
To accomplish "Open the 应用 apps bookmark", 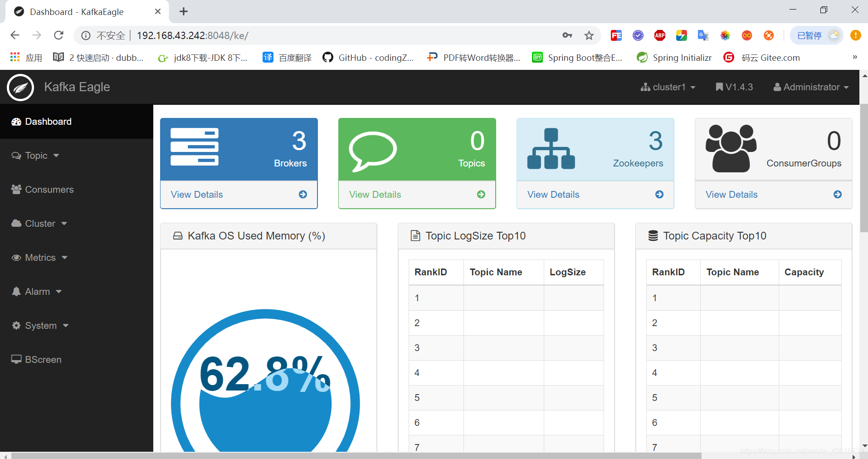I will (26, 58).
